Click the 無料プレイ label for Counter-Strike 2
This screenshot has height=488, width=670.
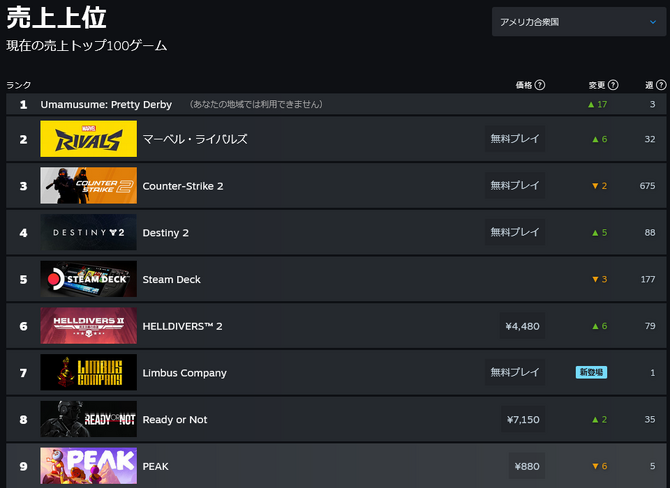click(x=515, y=186)
